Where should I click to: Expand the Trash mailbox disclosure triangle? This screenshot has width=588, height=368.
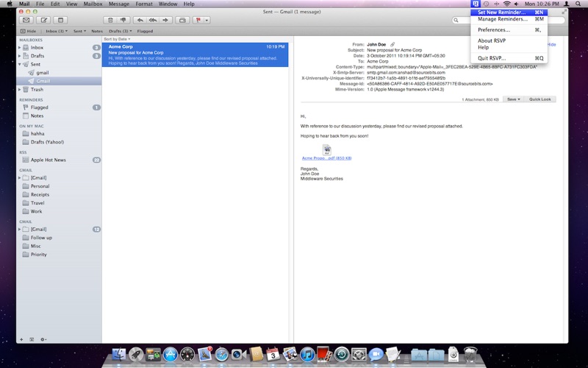[20, 89]
